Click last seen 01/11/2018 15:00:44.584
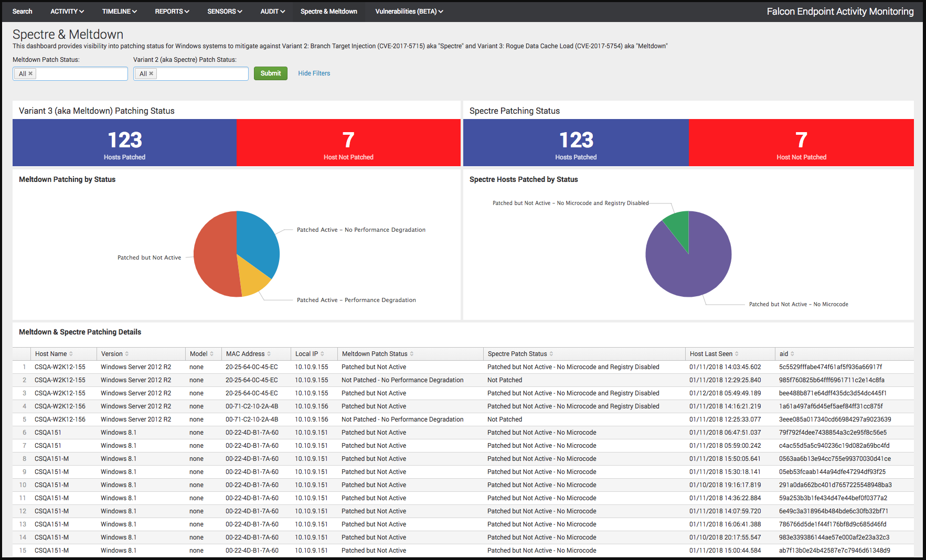The image size is (926, 560). coord(725,551)
